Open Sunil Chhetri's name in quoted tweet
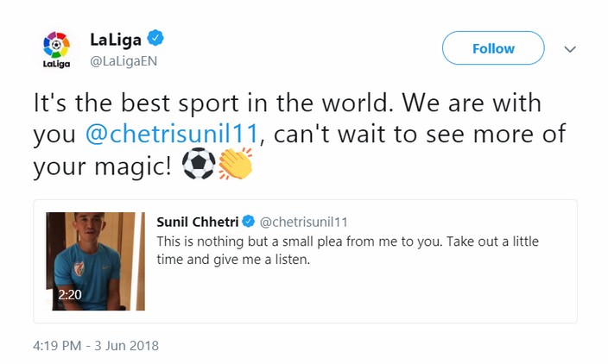The height and width of the screenshot is (364, 608). (x=198, y=222)
